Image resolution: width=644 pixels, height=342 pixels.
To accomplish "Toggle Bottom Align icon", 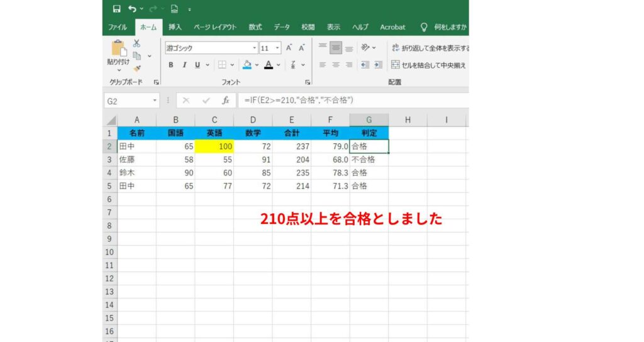I will [x=349, y=48].
